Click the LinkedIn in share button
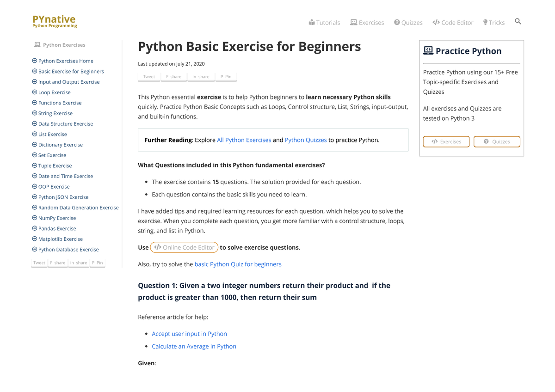This screenshot has height=392, width=555. pyautogui.click(x=201, y=76)
